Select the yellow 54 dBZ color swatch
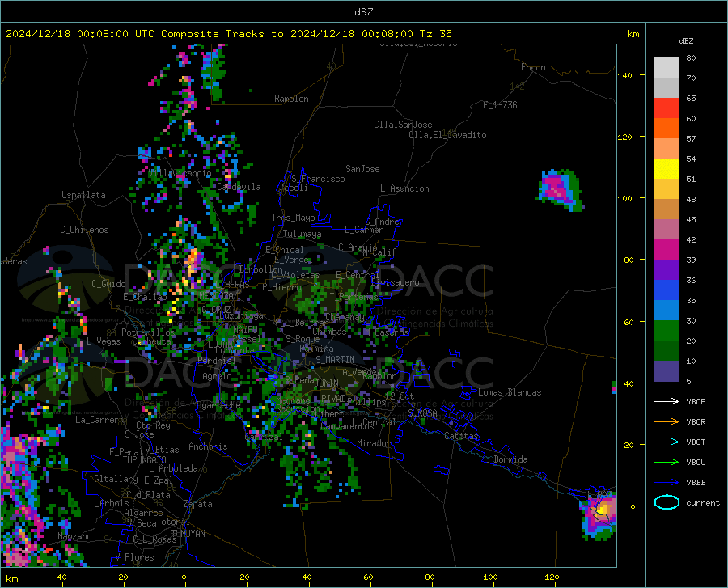This screenshot has height=588, width=728. click(667, 168)
